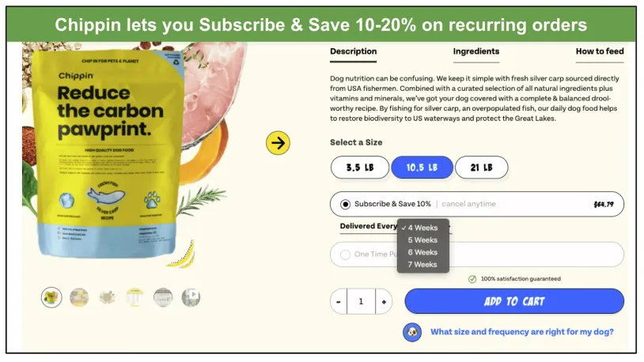Viewport: 644px width, 362px height.
Task: Click the satisfaction guaranteed checkmark icon
Action: [472, 279]
